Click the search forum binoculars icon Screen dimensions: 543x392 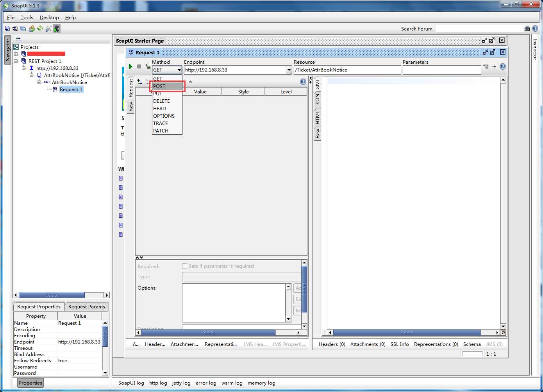pyautogui.click(x=527, y=29)
